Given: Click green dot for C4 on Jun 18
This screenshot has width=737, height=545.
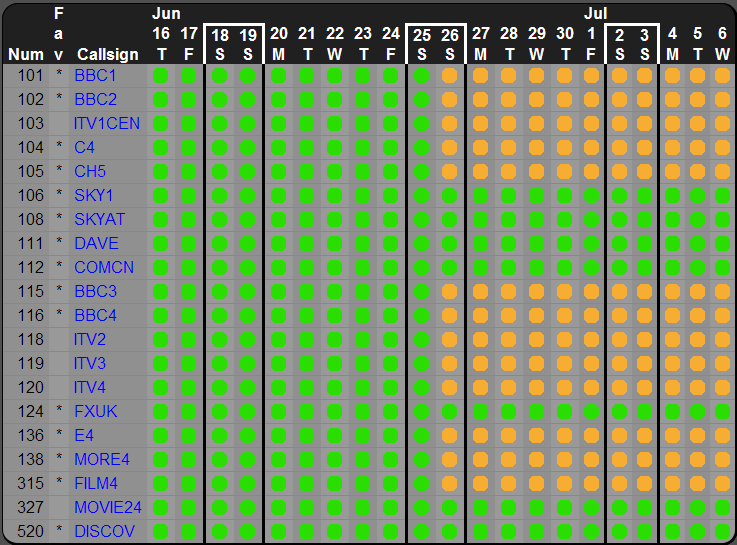Looking at the screenshot, I should click(x=220, y=148).
